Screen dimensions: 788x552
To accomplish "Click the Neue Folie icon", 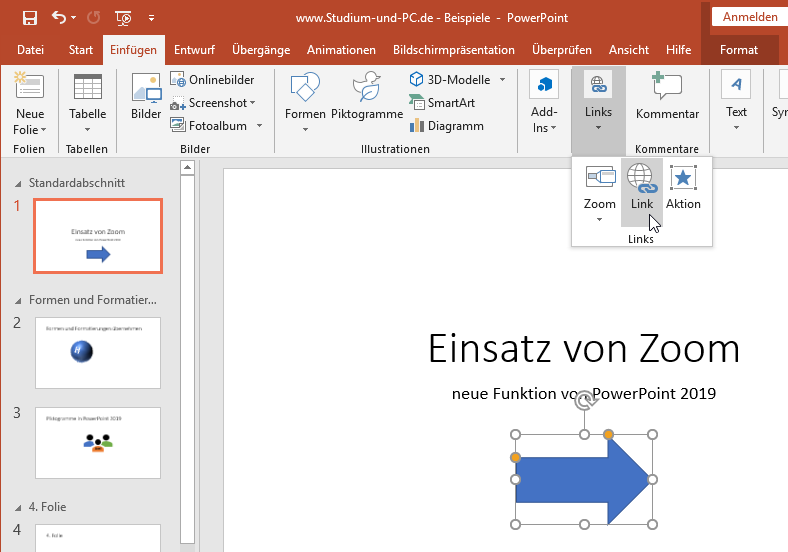I will click(x=30, y=85).
